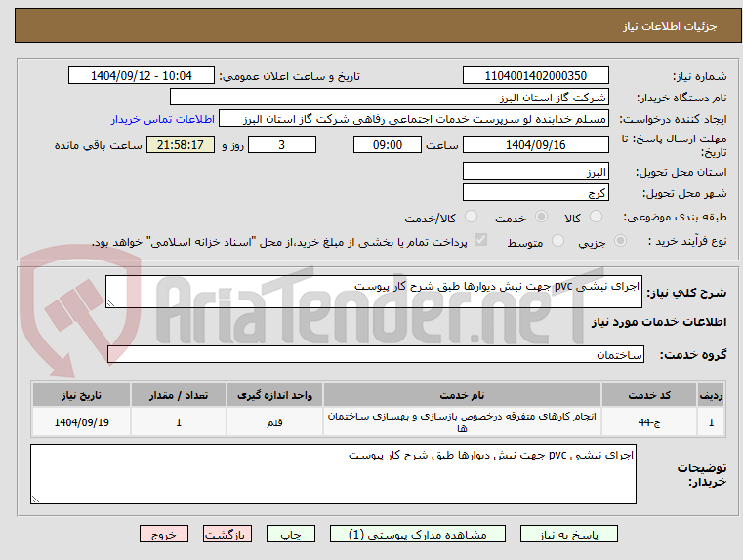Click the unit cell قلم
This screenshot has width=743, height=560.
point(274,422)
